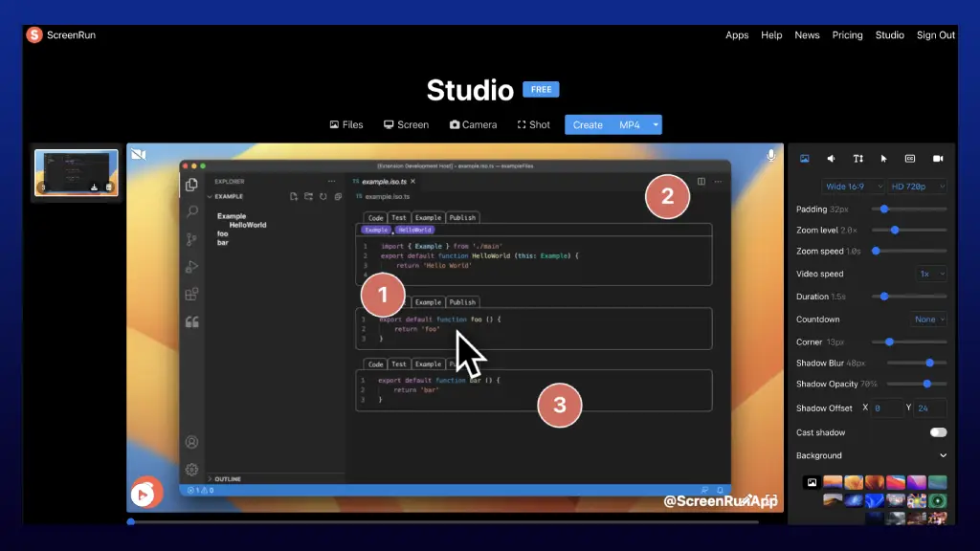
Task: Click the Files button
Action: point(346,125)
